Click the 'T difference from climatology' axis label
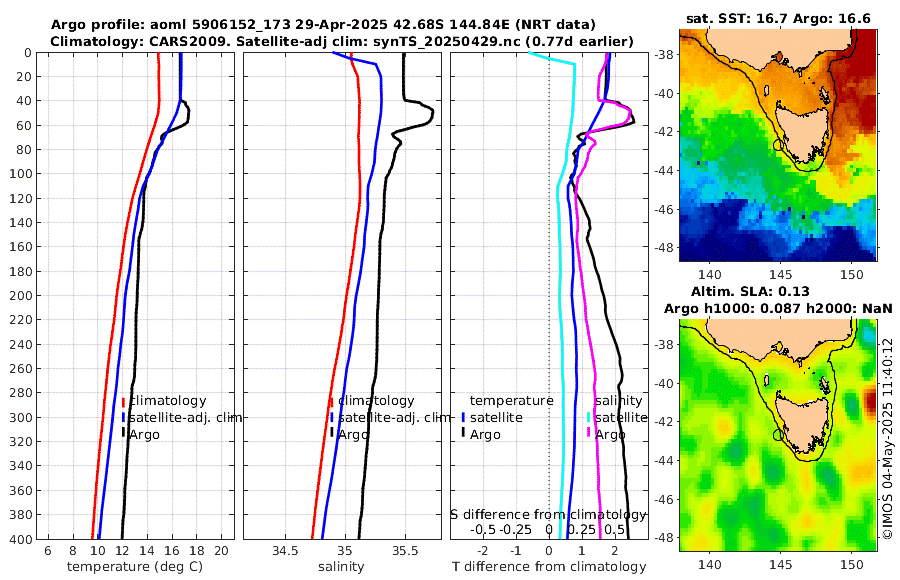 tap(549, 567)
